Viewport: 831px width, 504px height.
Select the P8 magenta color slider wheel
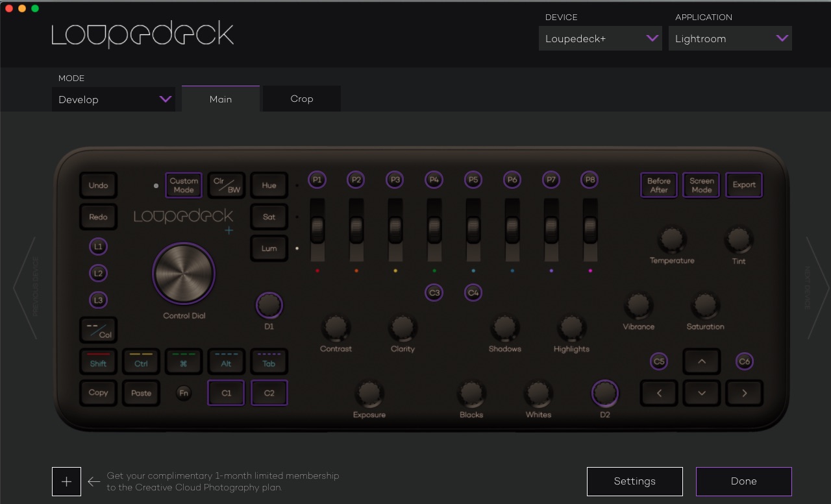pos(590,229)
